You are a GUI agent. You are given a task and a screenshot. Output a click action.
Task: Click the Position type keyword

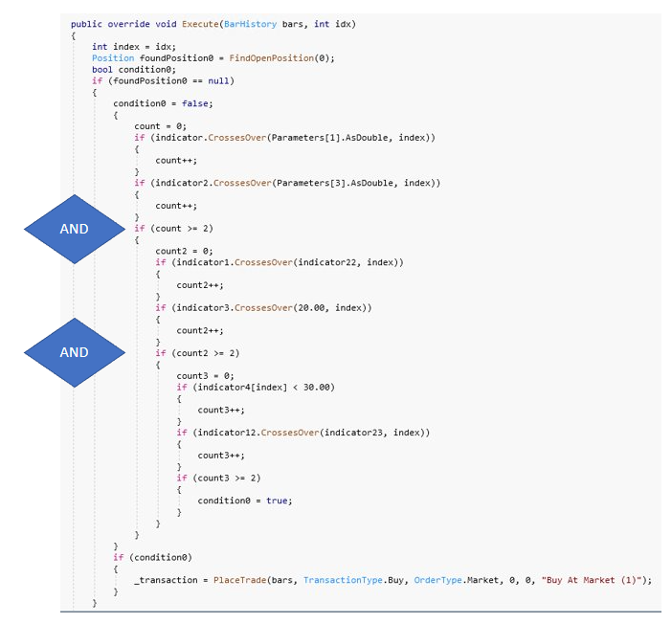[113, 58]
